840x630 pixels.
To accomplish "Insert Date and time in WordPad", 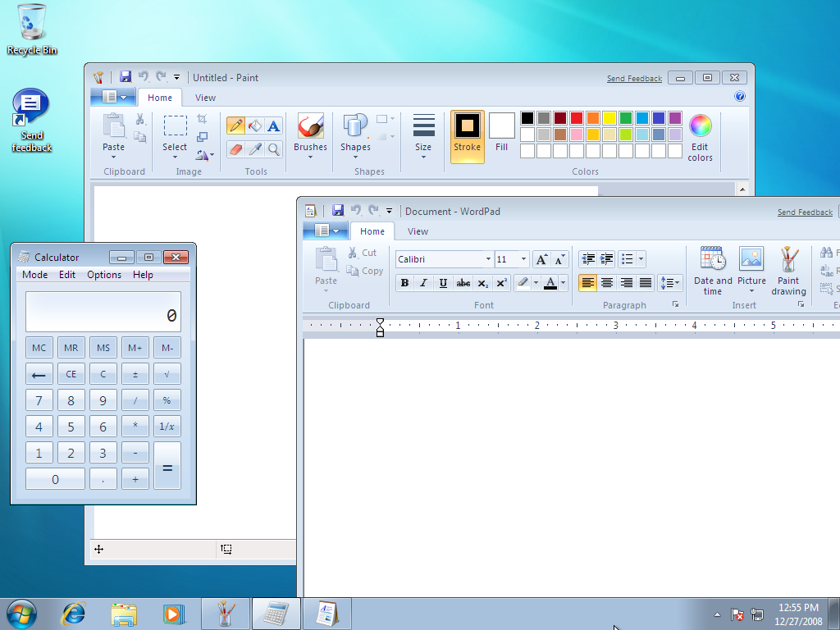I will coord(713,271).
